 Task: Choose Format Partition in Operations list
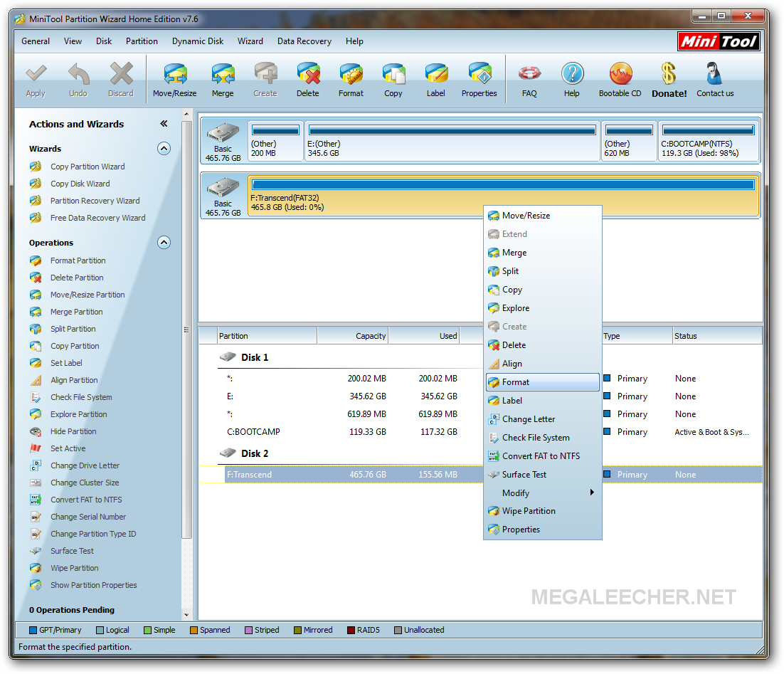[78, 260]
